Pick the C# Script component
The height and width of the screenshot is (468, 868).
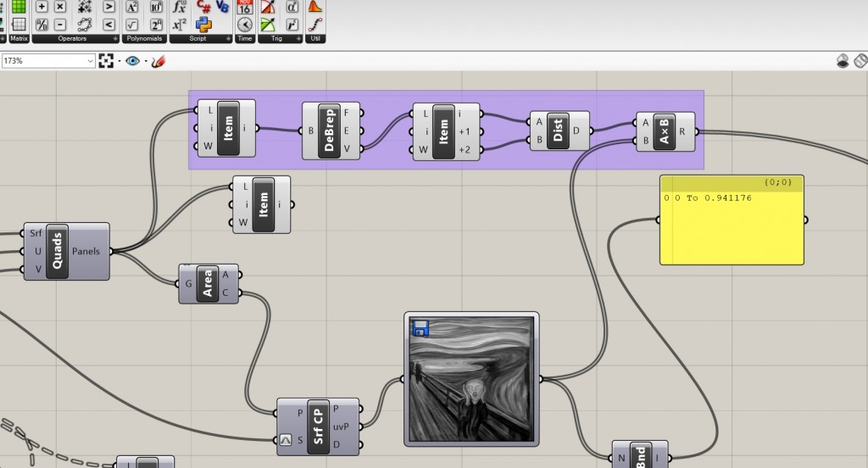point(203,6)
